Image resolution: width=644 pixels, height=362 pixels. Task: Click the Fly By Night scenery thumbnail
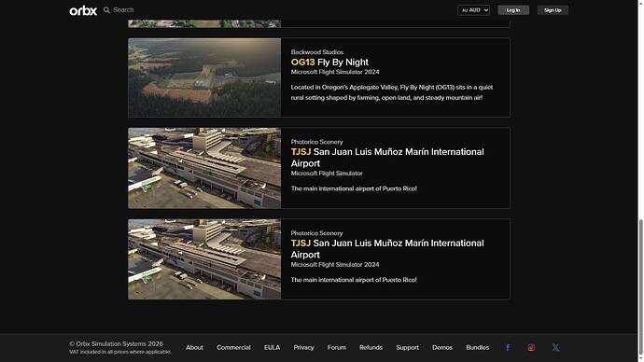coord(204,77)
